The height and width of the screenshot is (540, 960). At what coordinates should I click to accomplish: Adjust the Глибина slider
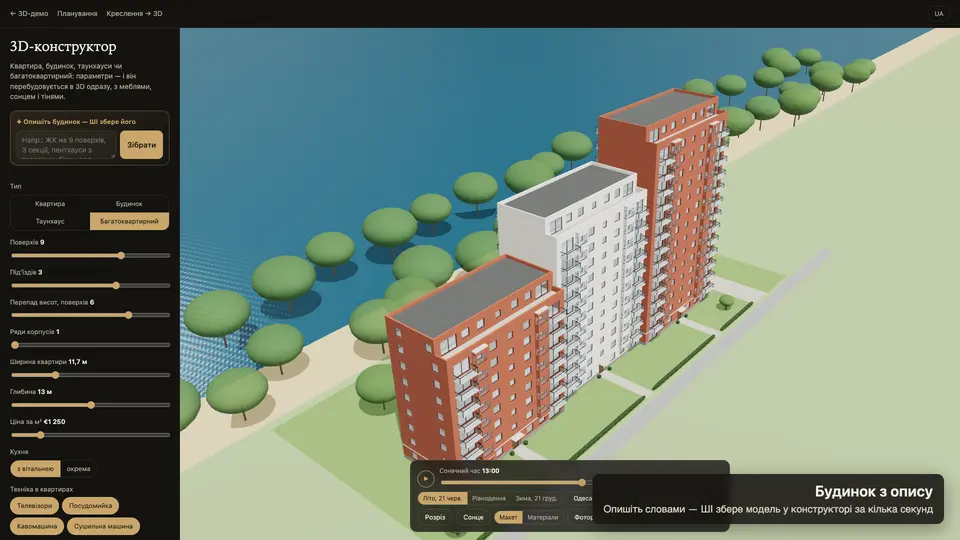(x=90, y=405)
